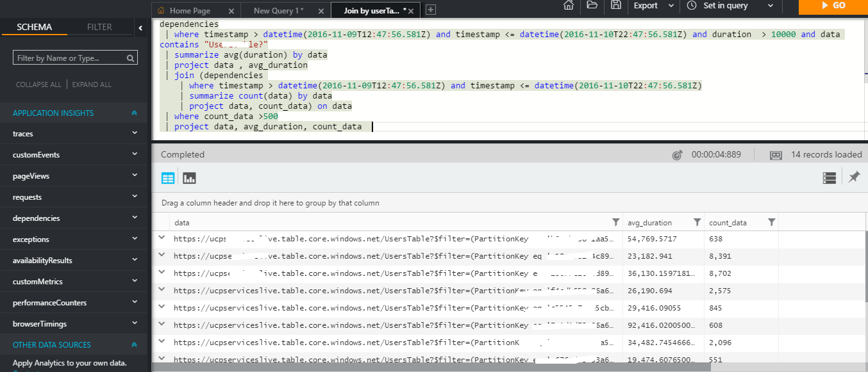
Task: Open the Home page icon
Action: click(x=568, y=6)
